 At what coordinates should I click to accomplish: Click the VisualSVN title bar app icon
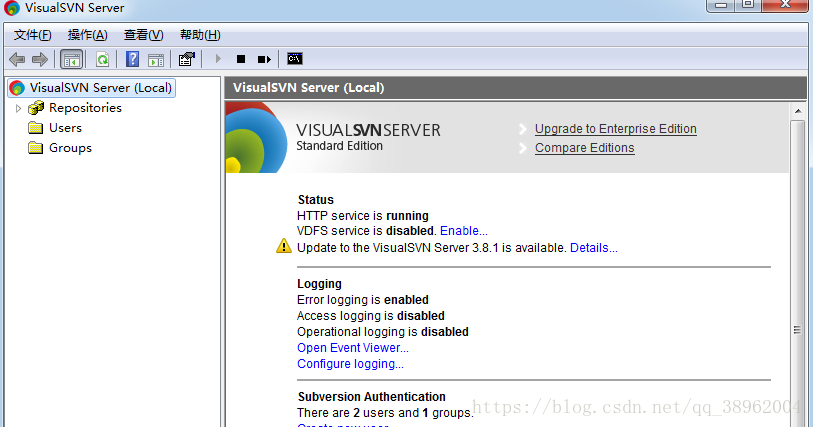click(11, 8)
